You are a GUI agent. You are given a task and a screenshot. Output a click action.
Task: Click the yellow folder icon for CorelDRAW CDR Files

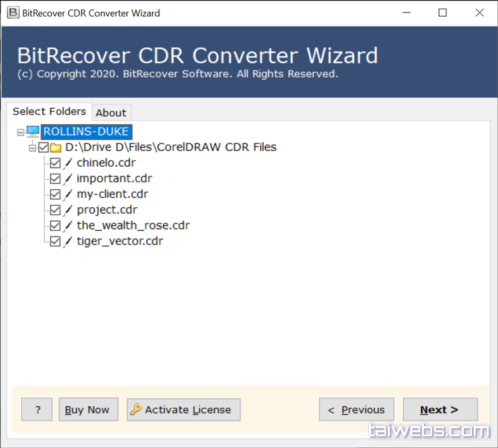(x=55, y=147)
